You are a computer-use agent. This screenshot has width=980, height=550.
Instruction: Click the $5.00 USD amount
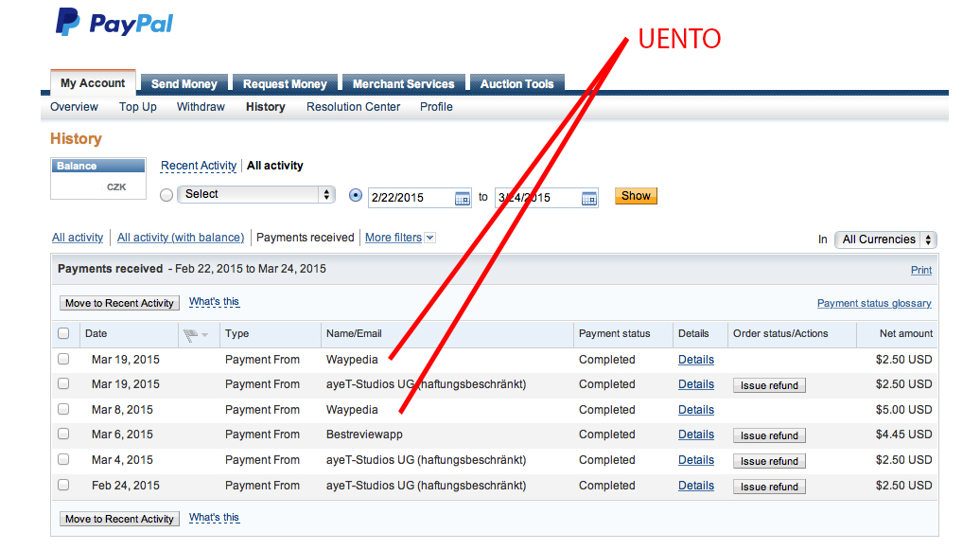point(903,410)
